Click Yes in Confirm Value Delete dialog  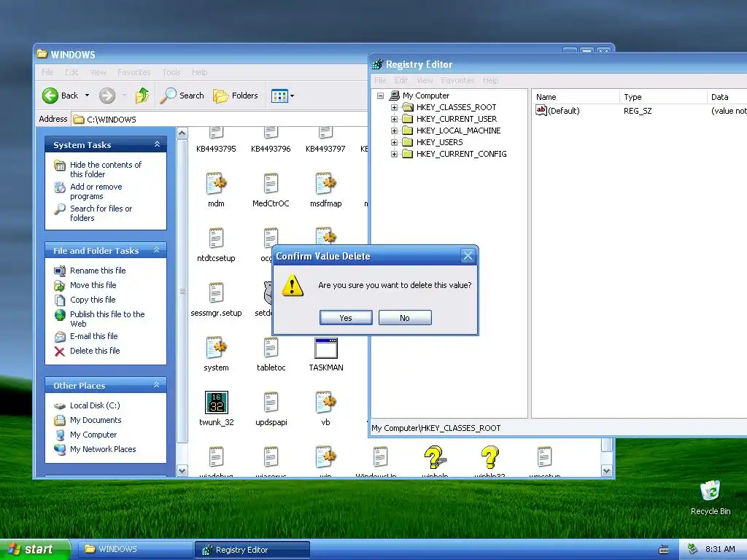coord(346,318)
